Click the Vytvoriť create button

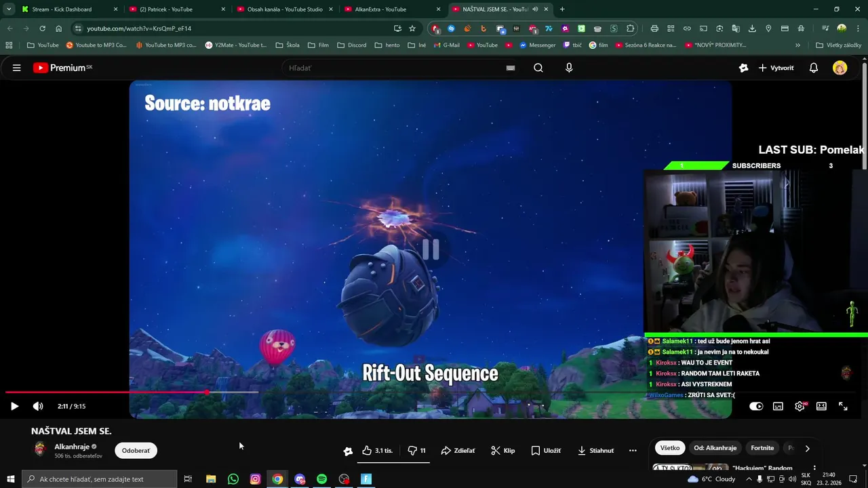[x=776, y=68]
